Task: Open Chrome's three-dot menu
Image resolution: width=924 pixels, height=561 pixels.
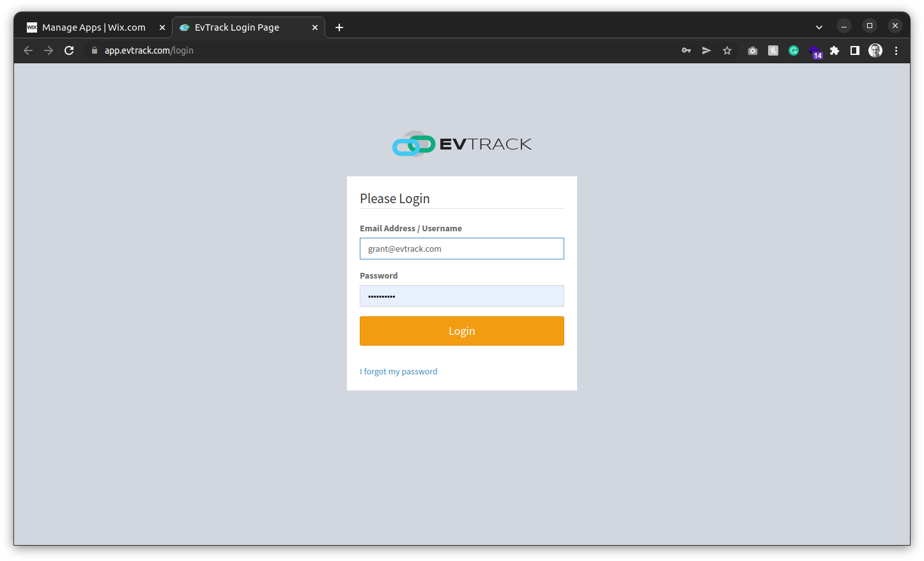Action: click(896, 50)
